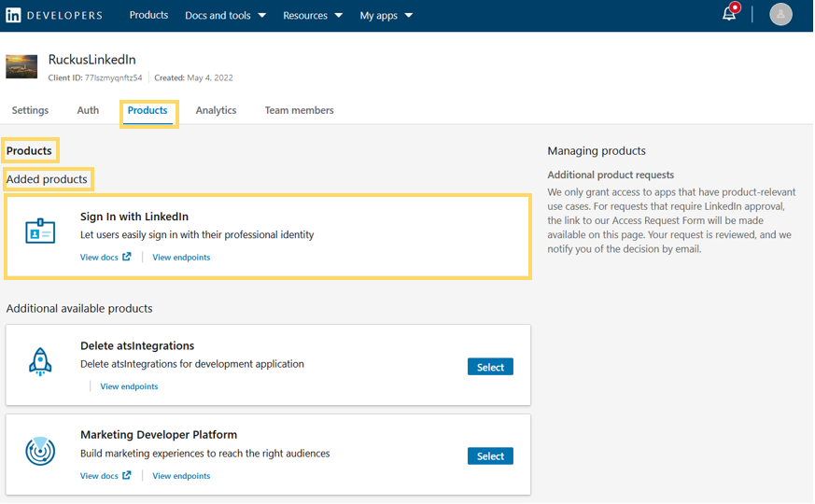Open the My apps menu
Screen dimensions: 815x504
tap(386, 16)
